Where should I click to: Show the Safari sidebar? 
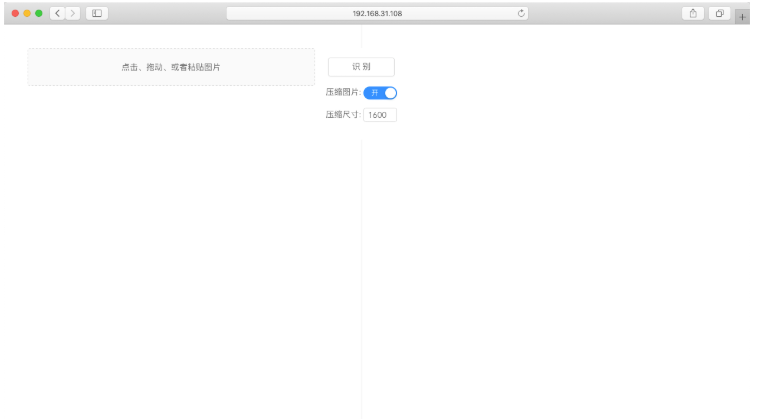click(x=97, y=13)
